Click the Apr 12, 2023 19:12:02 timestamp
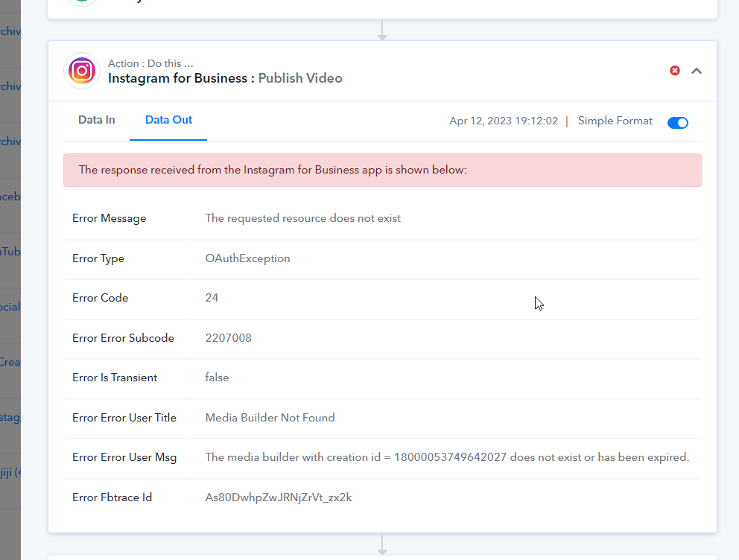This screenshot has width=739, height=560. pyautogui.click(x=504, y=121)
